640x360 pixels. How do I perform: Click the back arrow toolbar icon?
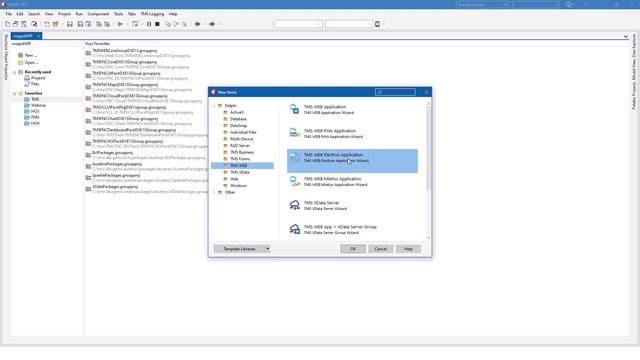(198, 24)
